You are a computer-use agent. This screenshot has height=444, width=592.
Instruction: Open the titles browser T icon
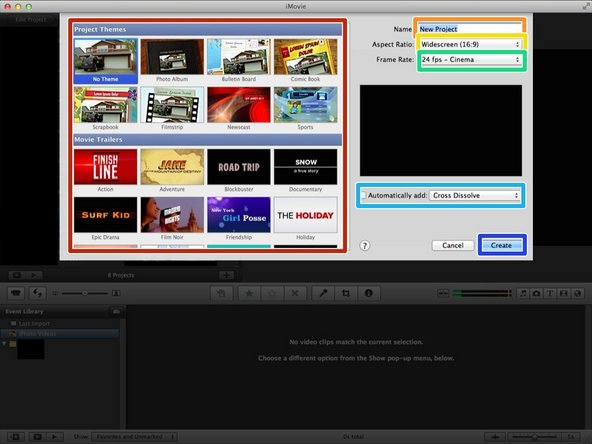(x=550, y=293)
